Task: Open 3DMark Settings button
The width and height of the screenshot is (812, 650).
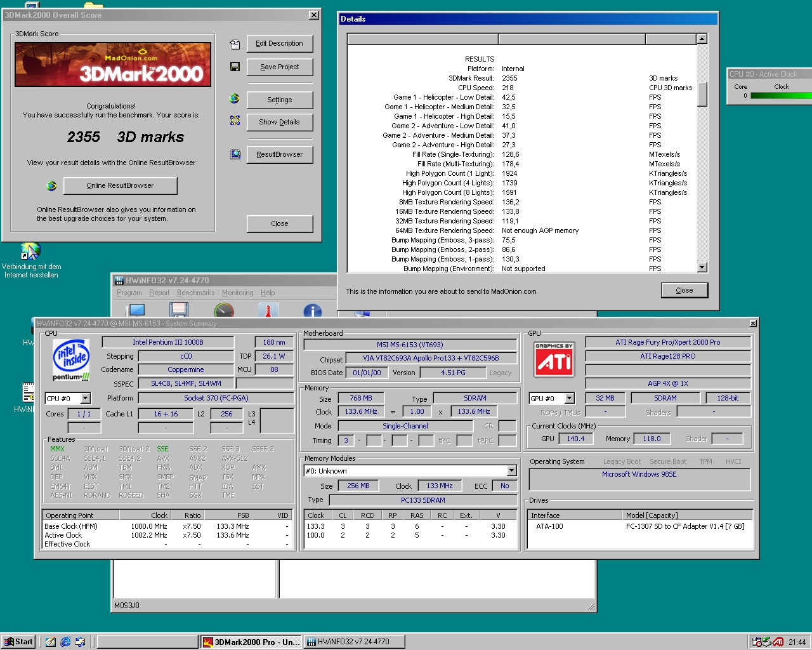Action: pyautogui.click(x=279, y=100)
